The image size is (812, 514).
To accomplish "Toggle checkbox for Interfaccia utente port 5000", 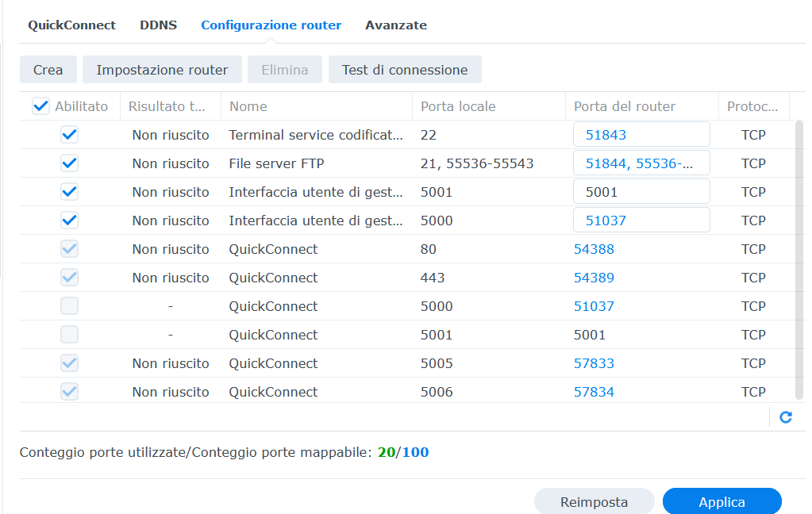I will pyautogui.click(x=69, y=221).
